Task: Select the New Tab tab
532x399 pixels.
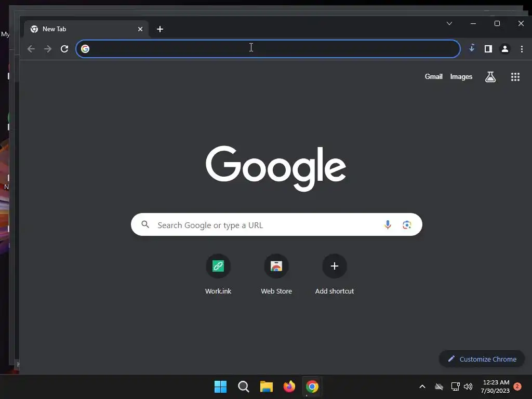Action: coord(86,29)
